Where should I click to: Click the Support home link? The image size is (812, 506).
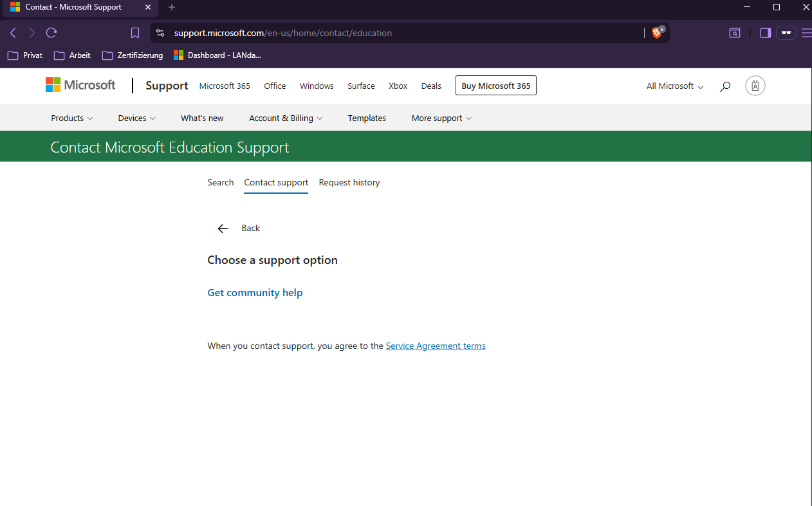(167, 86)
